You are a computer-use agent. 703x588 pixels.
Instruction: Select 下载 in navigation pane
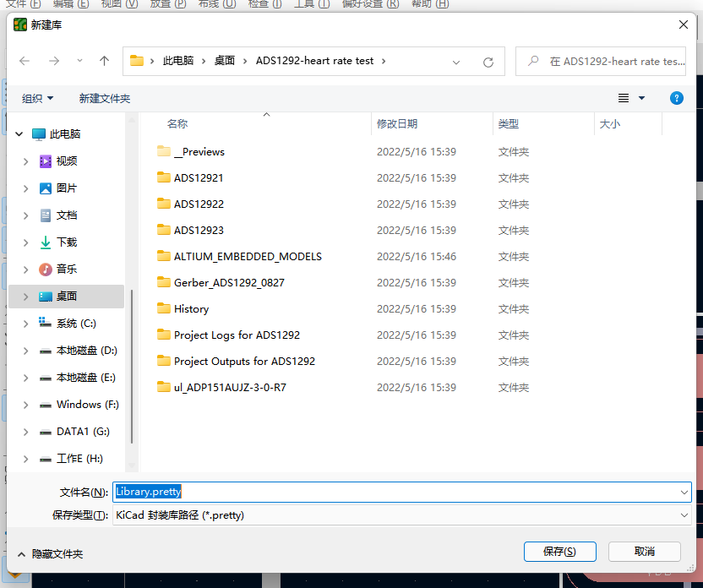(x=67, y=242)
